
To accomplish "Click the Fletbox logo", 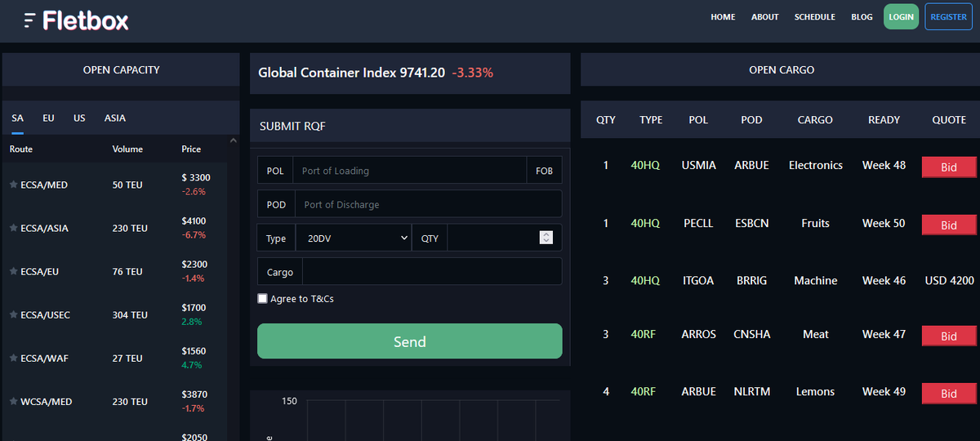I will coord(76,20).
